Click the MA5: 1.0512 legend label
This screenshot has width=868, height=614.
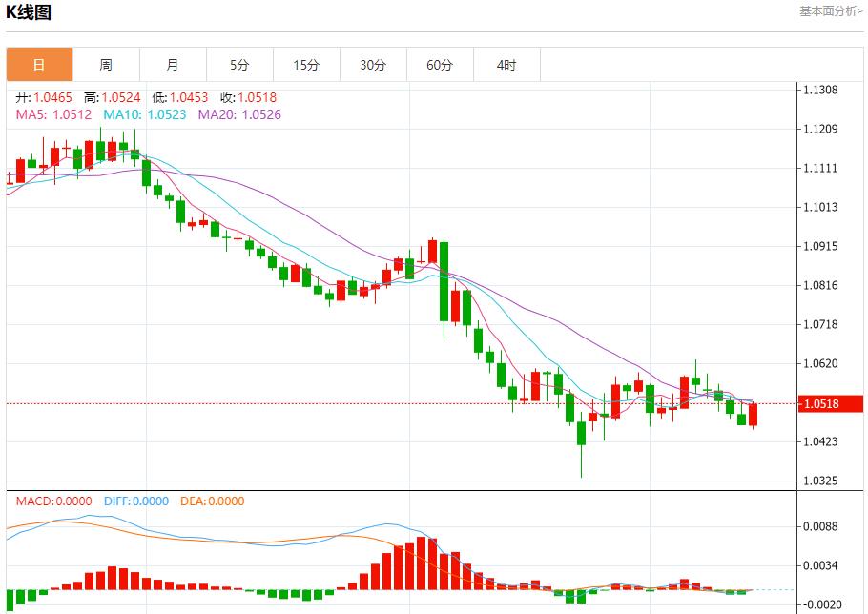(x=53, y=114)
